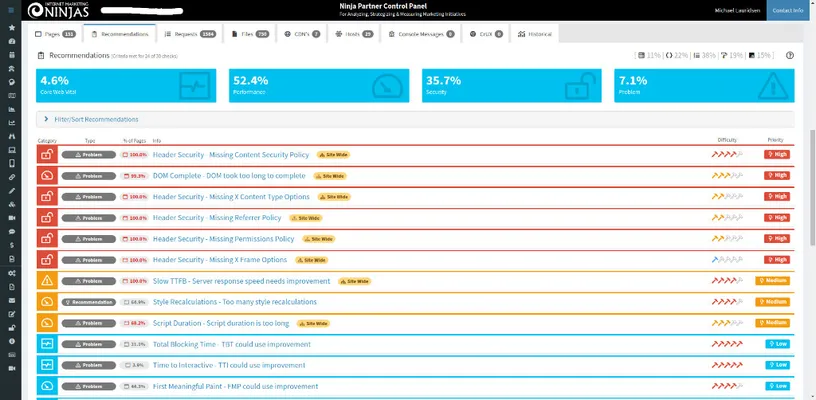Click the gauge icon on DOM Complete row
Viewport: 816px width, 400px height.
tap(47, 176)
